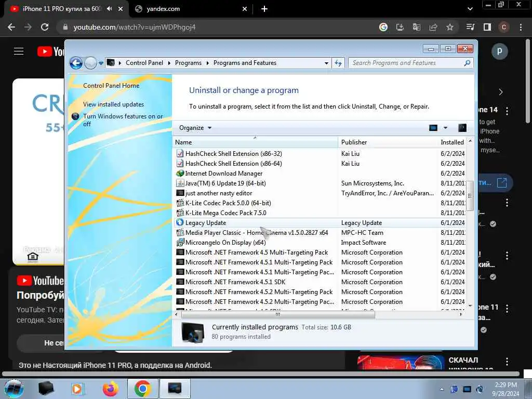Viewport: 532px width, 399px height.
Task: Click Control Panel in the breadcrumb path
Action: point(144,63)
